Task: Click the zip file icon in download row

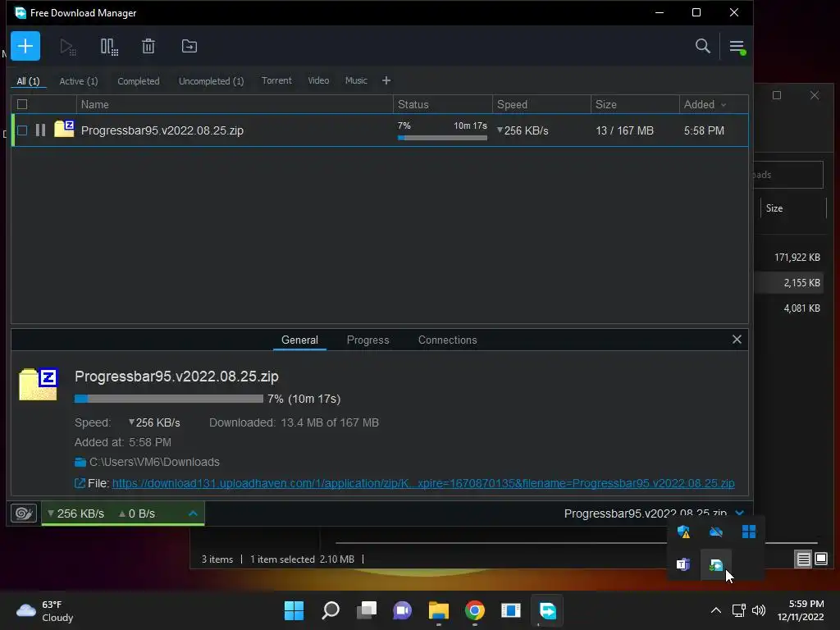Action: click(64, 129)
